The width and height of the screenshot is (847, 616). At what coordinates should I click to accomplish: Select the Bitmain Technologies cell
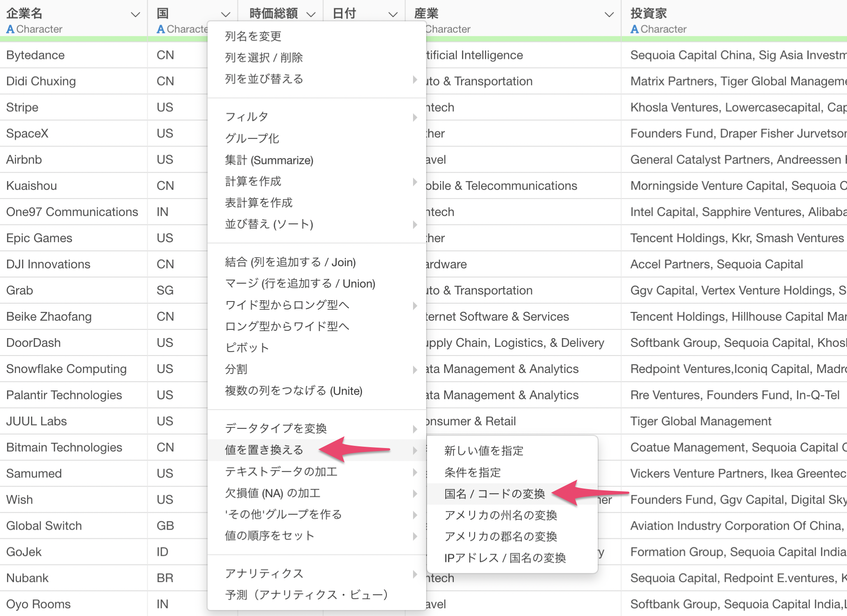(73, 448)
